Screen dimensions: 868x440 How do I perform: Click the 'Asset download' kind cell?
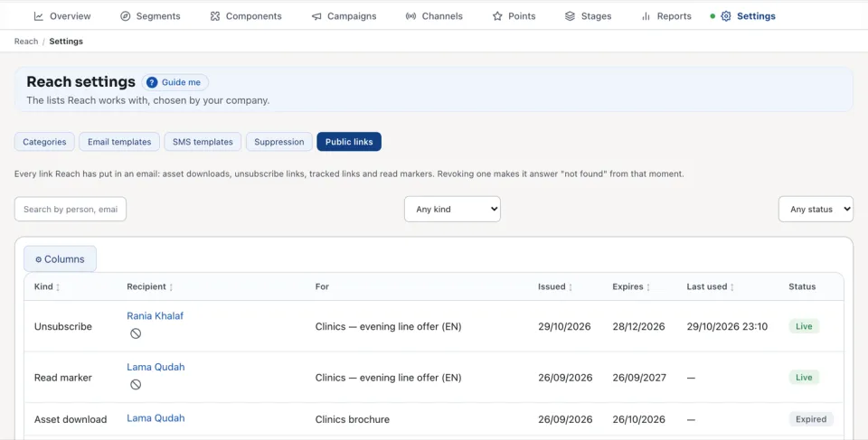coord(71,419)
